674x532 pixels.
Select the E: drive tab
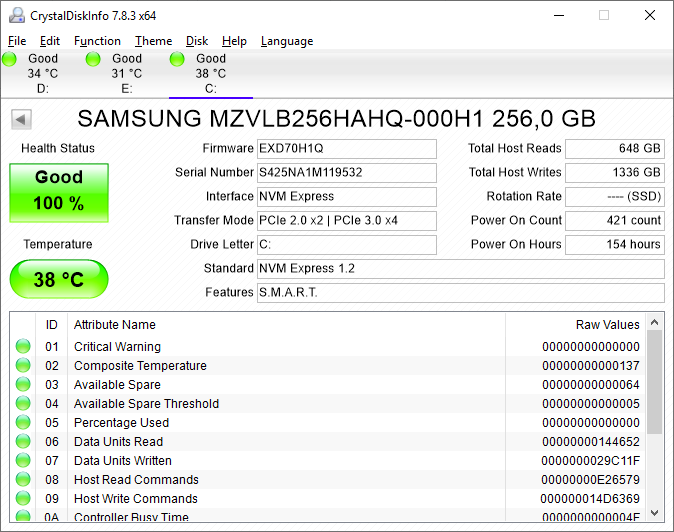click(x=127, y=73)
